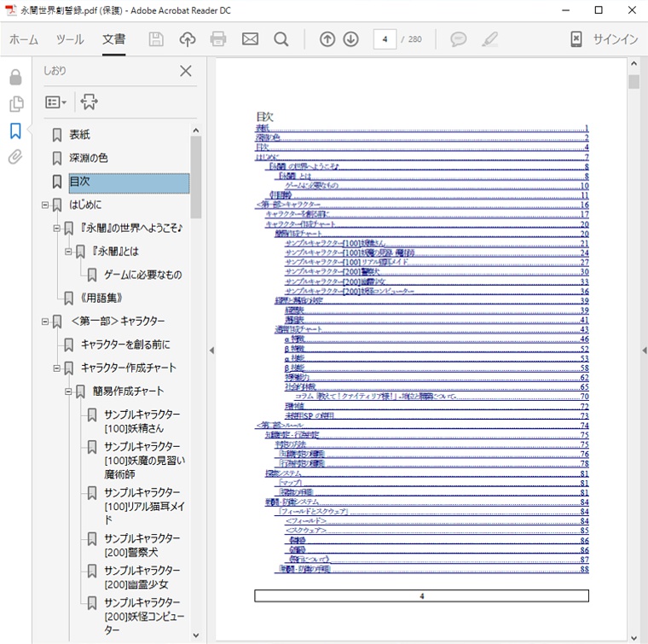Collapse the はじめに bookmark
Screen dimensions: 648x644
(x=44, y=205)
